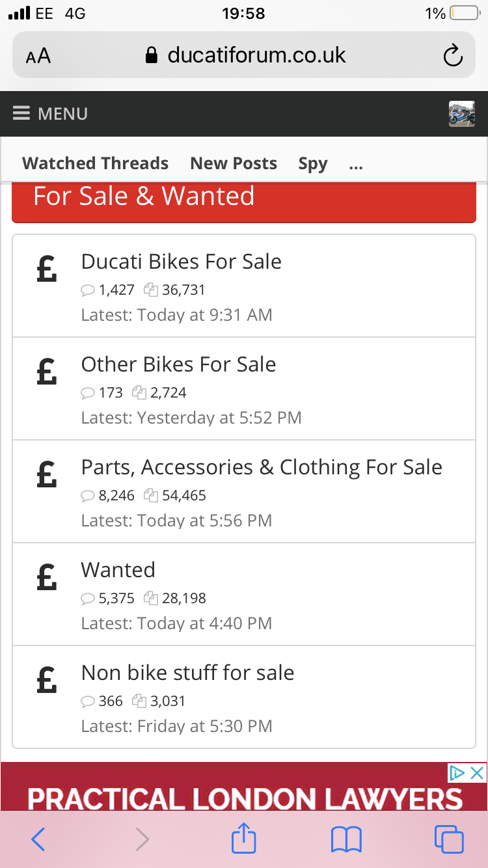
Task: Expand more navigation options ellipsis
Action: coord(356,163)
